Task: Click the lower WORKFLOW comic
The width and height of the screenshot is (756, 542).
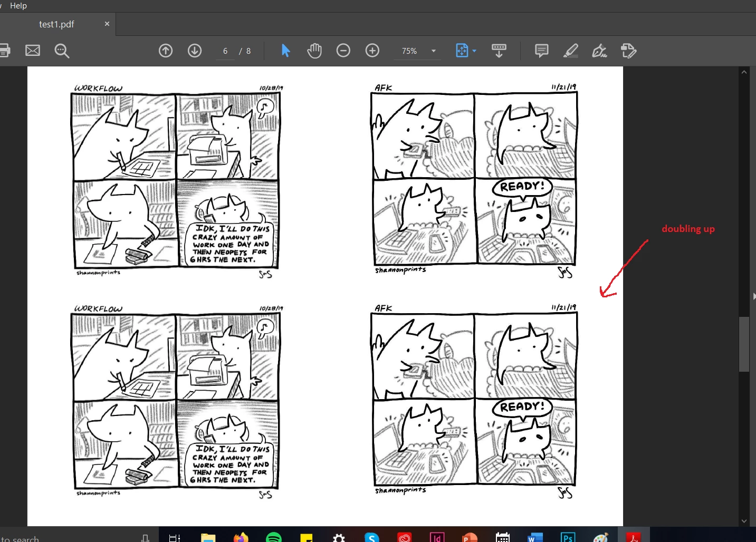Action: [176, 401]
